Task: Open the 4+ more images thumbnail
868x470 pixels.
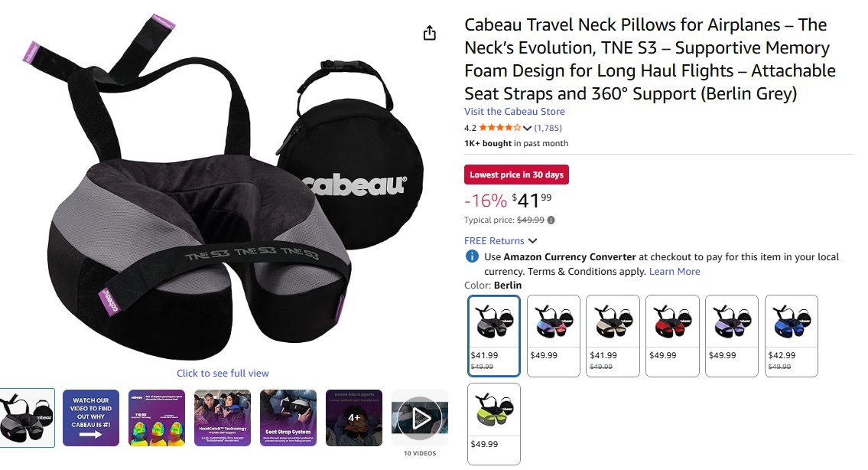Action: 354,417
